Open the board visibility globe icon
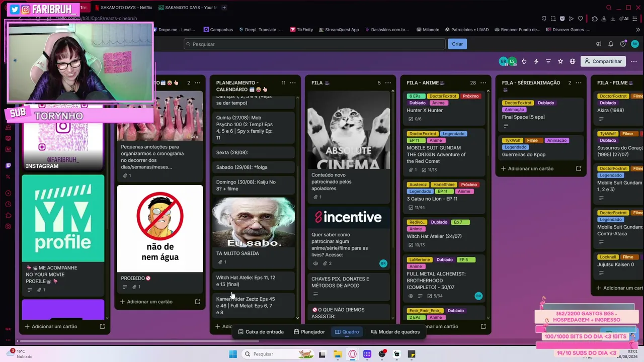644x362 pixels. click(573, 61)
